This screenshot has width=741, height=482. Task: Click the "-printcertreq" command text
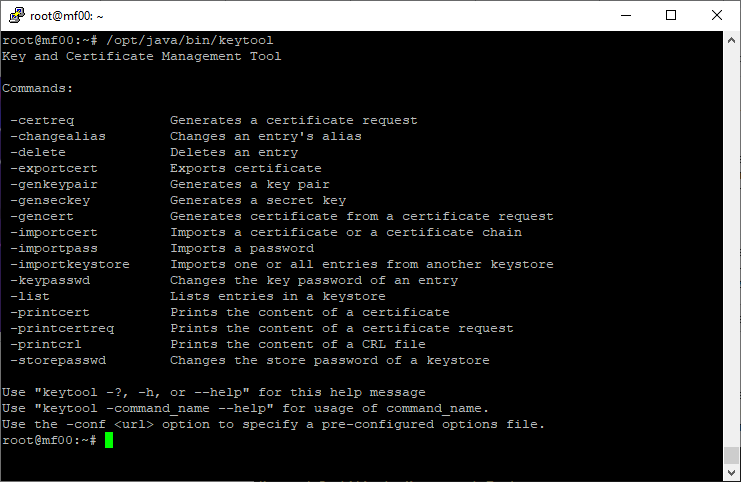pyautogui.click(x=62, y=329)
